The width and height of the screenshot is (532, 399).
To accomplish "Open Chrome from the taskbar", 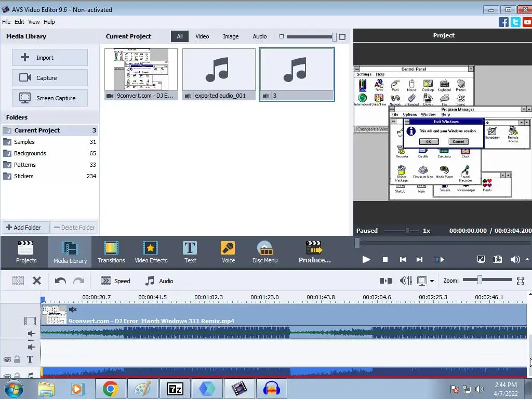I will click(110, 389).
